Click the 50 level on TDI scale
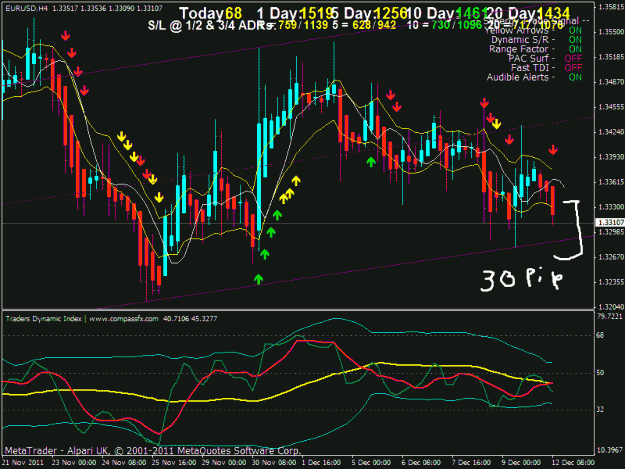The height and width of the screenshot is (469, 625). tap(600, 373)
